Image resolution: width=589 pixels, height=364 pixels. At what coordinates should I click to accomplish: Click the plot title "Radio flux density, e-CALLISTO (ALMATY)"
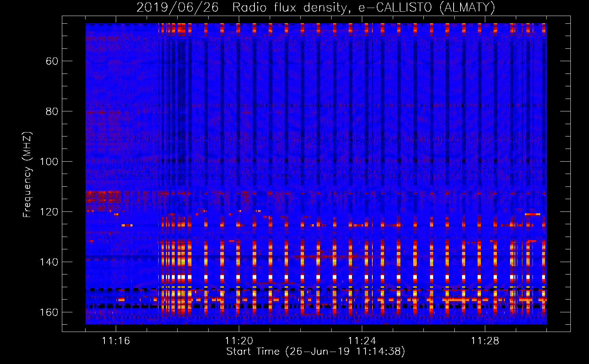tap(364, 7)
